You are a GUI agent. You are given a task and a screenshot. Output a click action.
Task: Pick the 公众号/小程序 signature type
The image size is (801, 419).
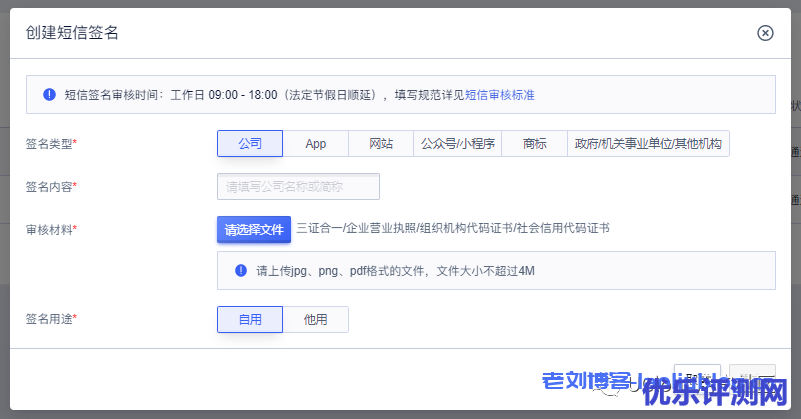click(x=458, y=144)
